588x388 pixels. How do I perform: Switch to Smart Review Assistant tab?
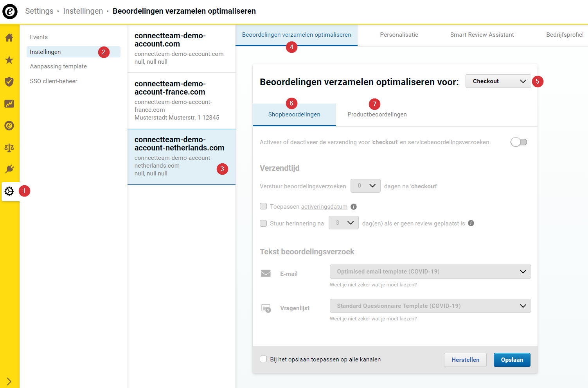[x=482, y=35]
